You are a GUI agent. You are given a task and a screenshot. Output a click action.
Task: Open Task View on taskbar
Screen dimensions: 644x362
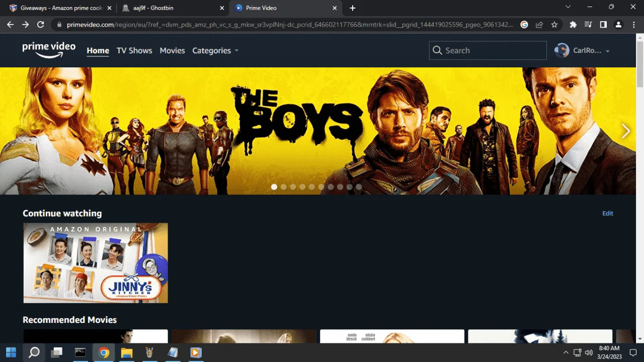56,352
